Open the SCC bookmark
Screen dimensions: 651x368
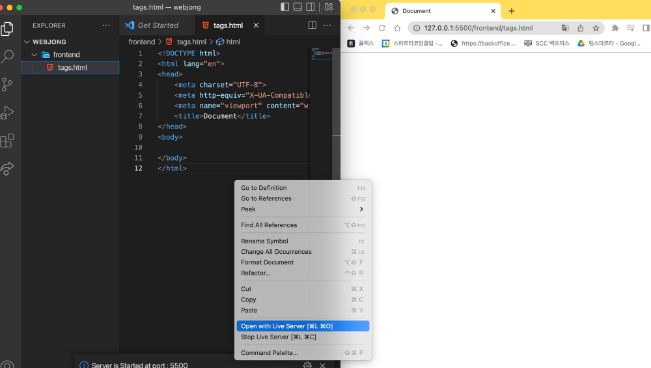[x=546, y=43]
